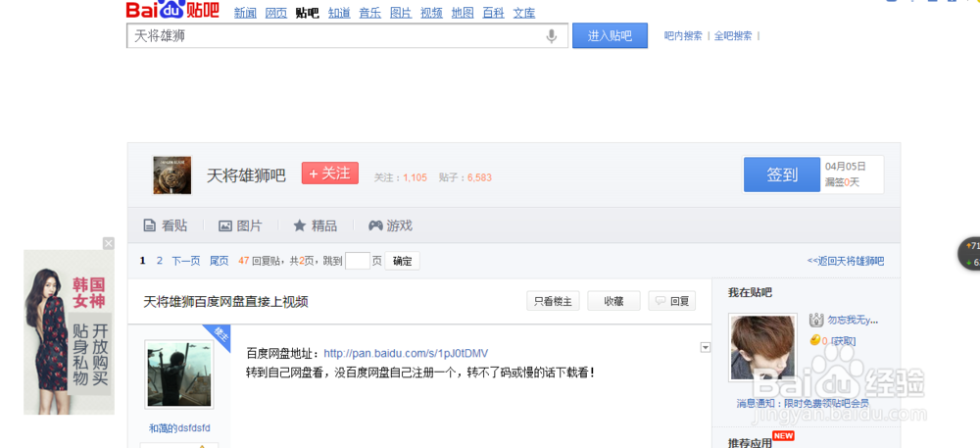Click the thread title 天将雄狮百度网盘直接上视频

(x=225, y=302)
